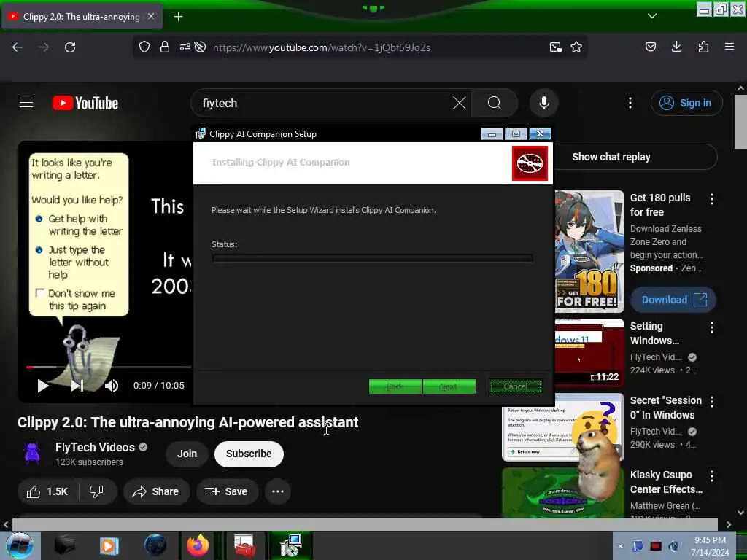
Task: Open the Zenless Zone Zero ad thumbnail
Action: point(589,251)
